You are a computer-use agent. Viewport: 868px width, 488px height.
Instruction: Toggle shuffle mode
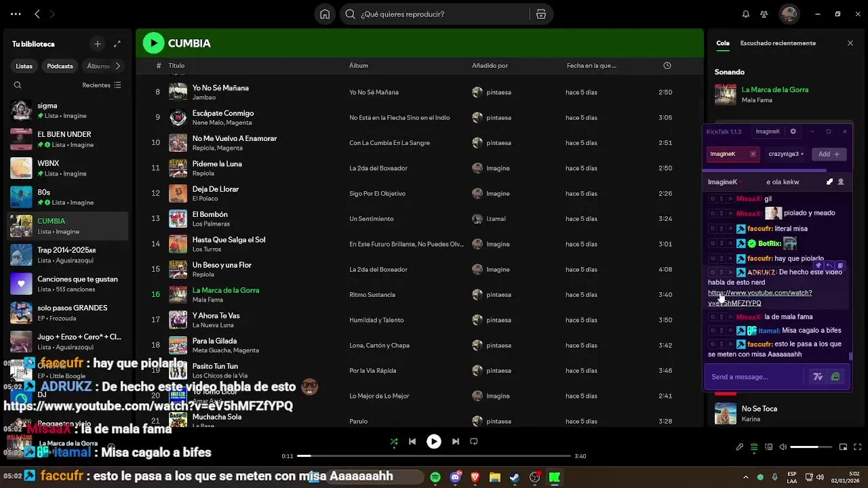[394, 442]
